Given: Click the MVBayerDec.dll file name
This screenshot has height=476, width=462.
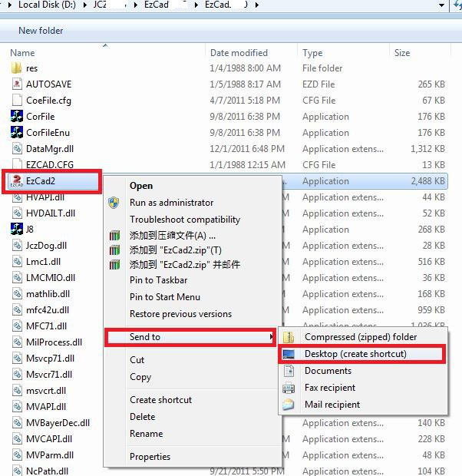Looking at the screenshot, I should click(58, 423).
